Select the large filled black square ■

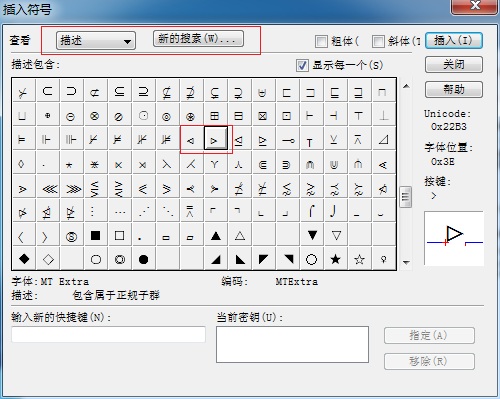96,235
